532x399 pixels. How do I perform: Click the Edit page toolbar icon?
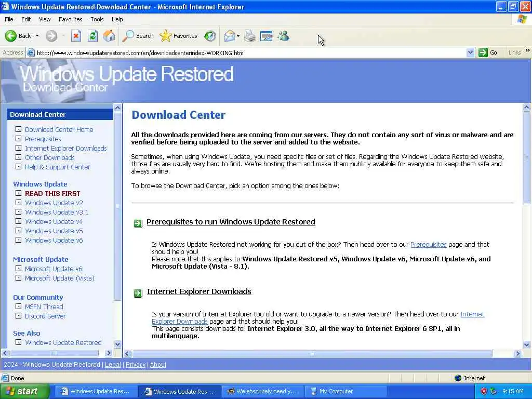[x=266, y=36]
